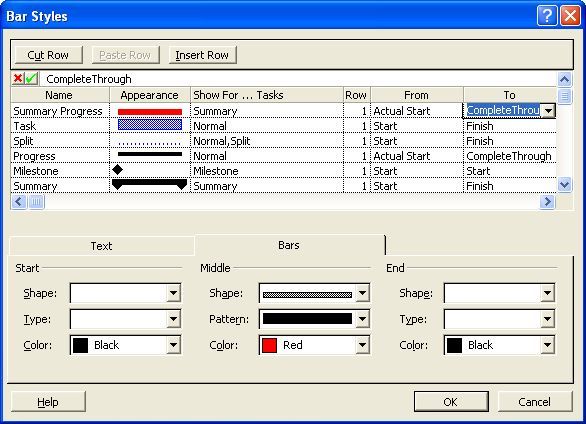586x424 pixels.
Task: Open the End Color dropdown showing Black
Action: pyautogui.click(x=547, y=345)
